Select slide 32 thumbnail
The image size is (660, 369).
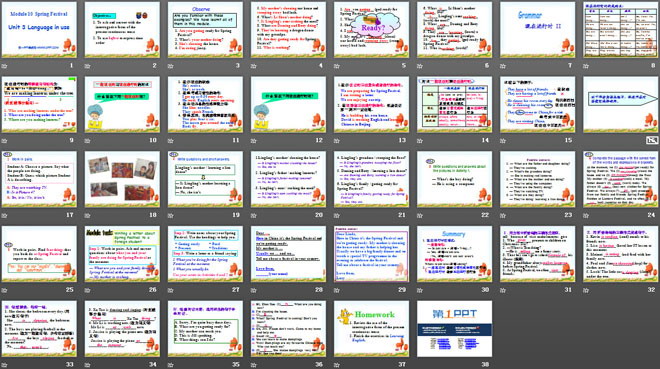click(620, 254)
